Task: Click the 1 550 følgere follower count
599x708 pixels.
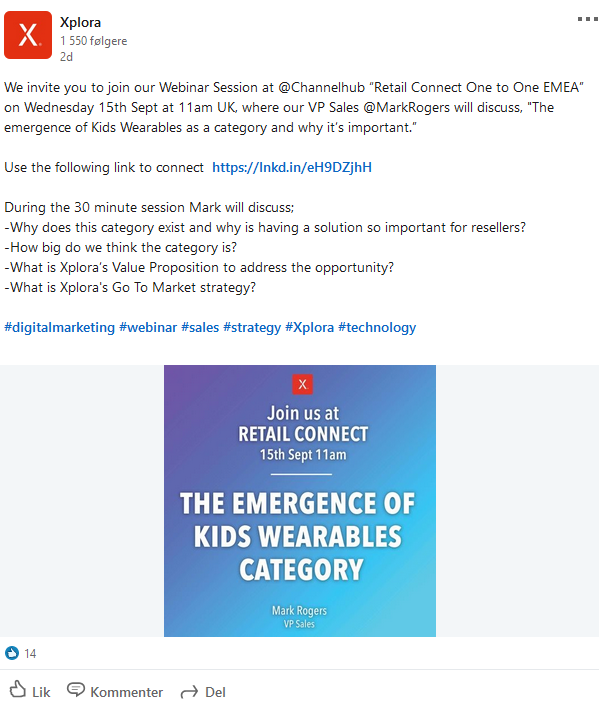Action: click(93, 41)
